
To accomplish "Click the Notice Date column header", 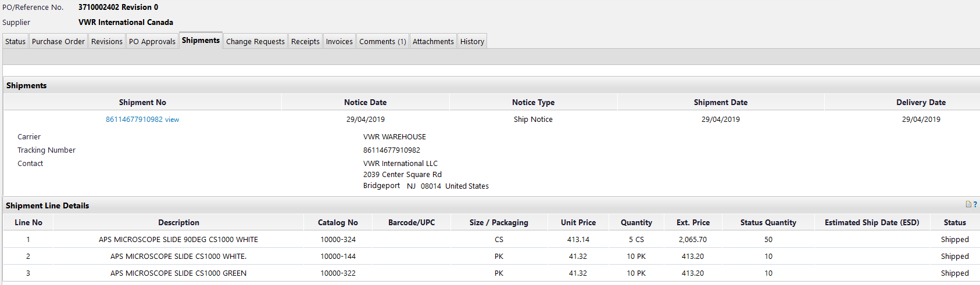I will point(365,102).
